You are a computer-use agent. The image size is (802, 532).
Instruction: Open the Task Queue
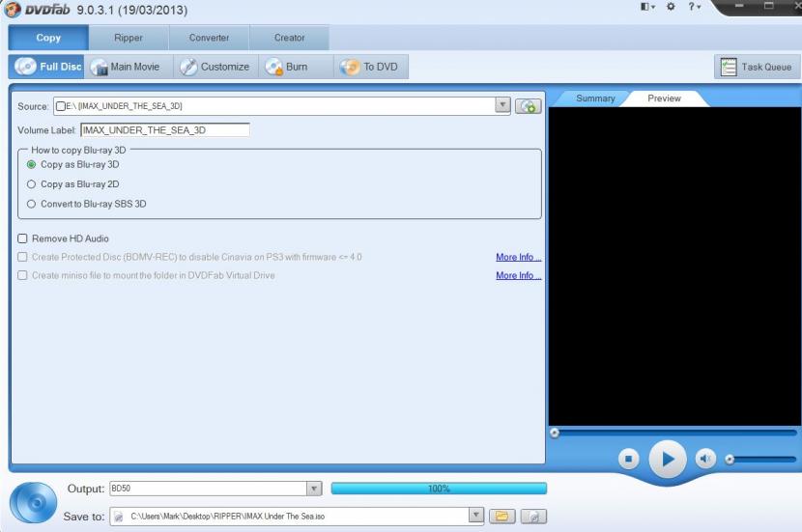click(x=757, y=67)
